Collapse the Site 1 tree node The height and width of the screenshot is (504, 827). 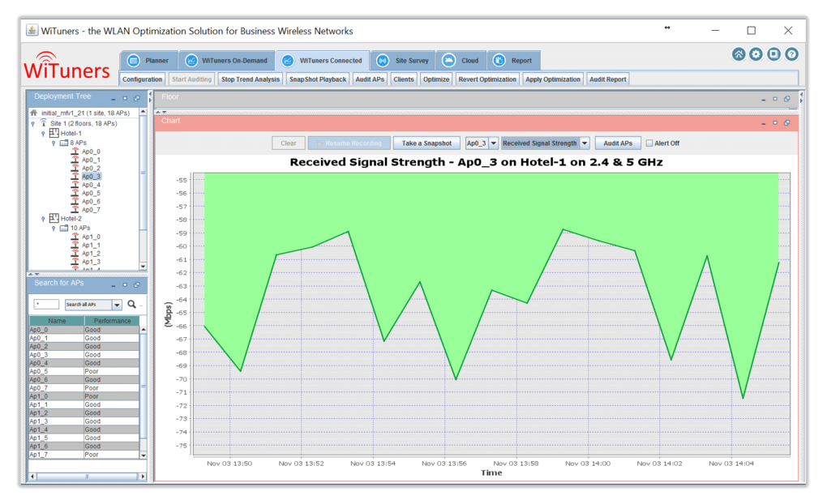point(32,123)
